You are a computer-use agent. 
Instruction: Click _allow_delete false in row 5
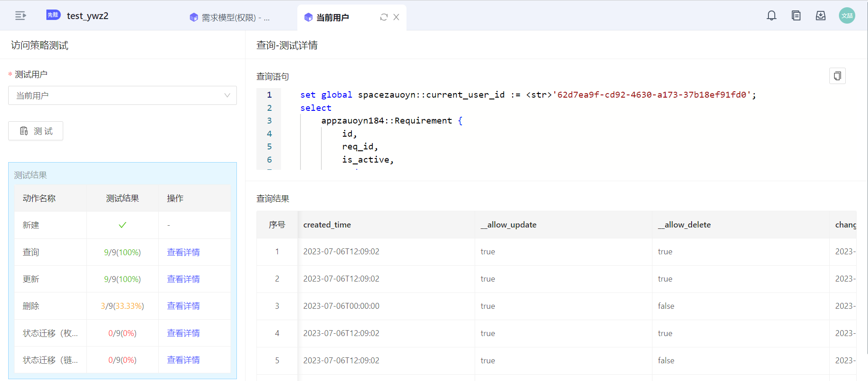666,361
